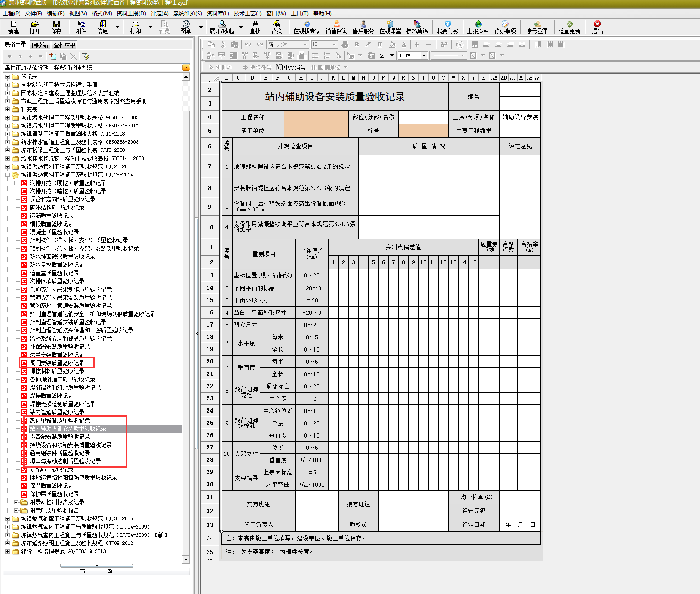Screen dimensions: 700x594
Task: Open the 文件(F) menu
Action: (x=33, y=14)
